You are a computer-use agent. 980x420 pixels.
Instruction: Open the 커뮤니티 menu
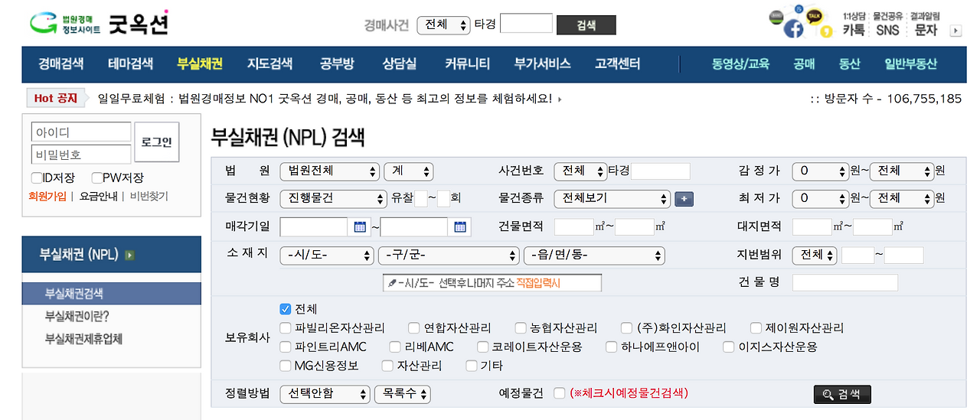point(467,64)
